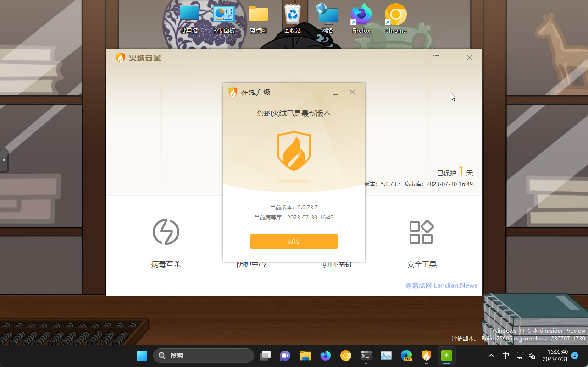Open the Huorong main menu icon
Image resolution: width=588 pixels, height=367 pixels.
click(x=436, y=58)
